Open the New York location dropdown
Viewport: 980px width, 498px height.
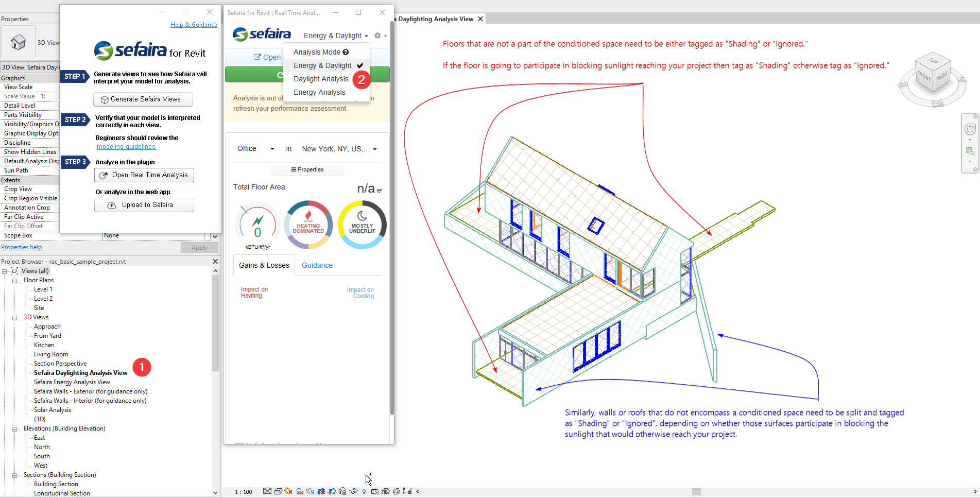pos(339,149)
